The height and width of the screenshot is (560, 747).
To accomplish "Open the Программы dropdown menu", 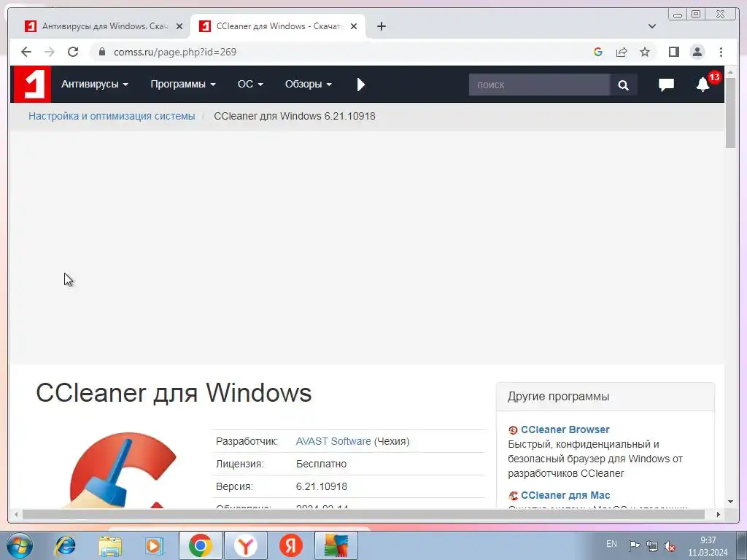I will tap(183, 85).
